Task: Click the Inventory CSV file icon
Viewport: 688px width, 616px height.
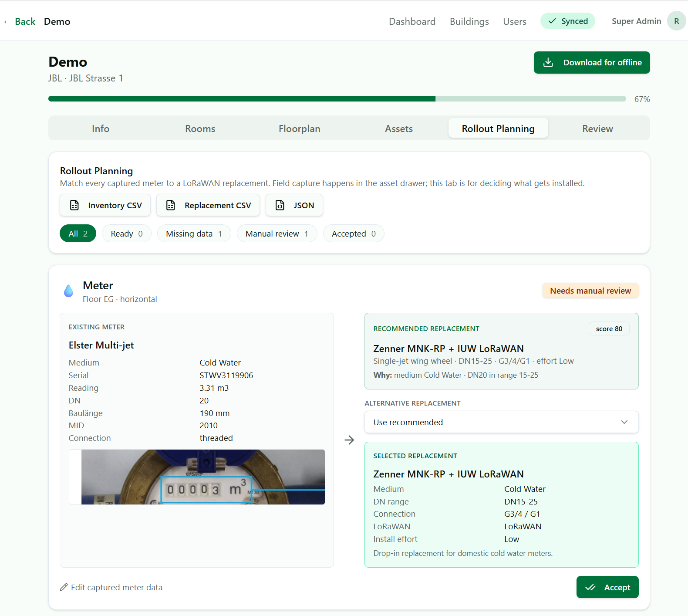Action: pyautogui.click(x=74, y=205)
